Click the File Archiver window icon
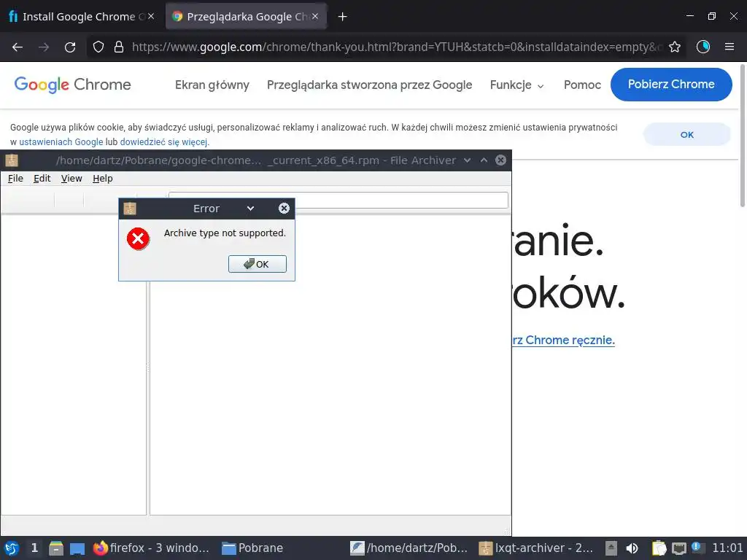 tap(12, 160)
